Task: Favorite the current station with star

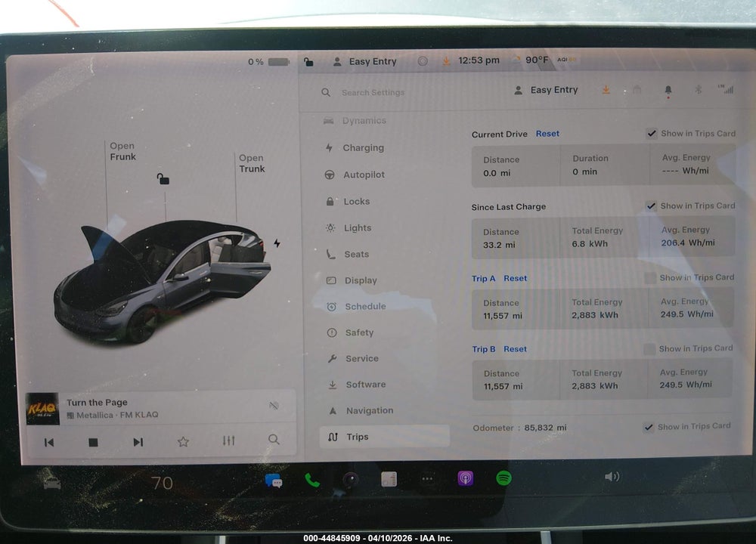Action: pyautogui.click(x=183, y=441)
